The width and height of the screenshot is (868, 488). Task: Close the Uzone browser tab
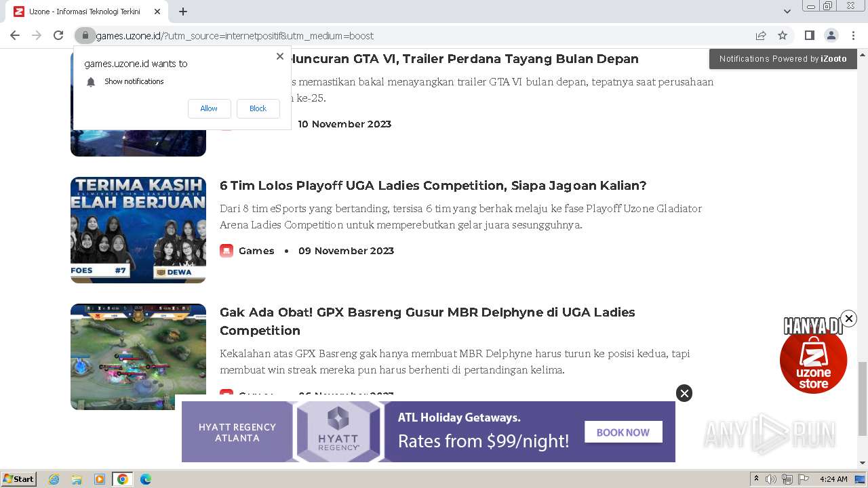click(x=157, y=12)
